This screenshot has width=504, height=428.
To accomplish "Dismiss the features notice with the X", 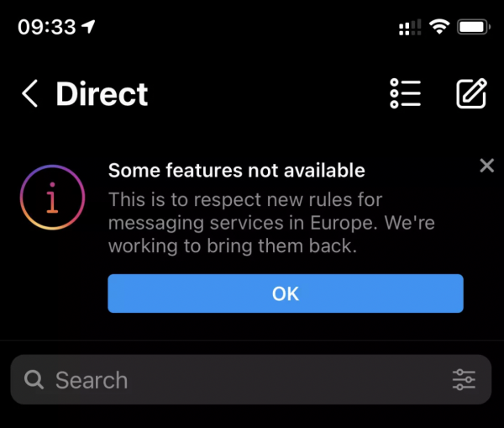I will [x=486, y=166].
